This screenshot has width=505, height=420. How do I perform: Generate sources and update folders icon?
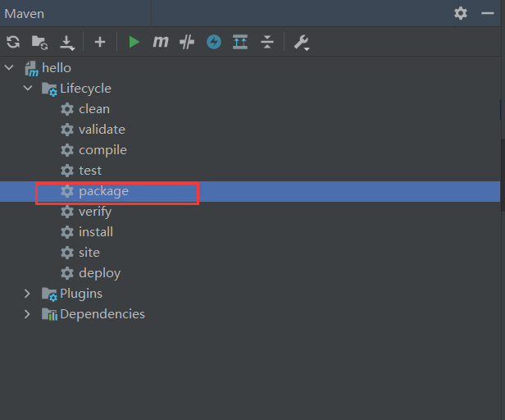(39, 42)
